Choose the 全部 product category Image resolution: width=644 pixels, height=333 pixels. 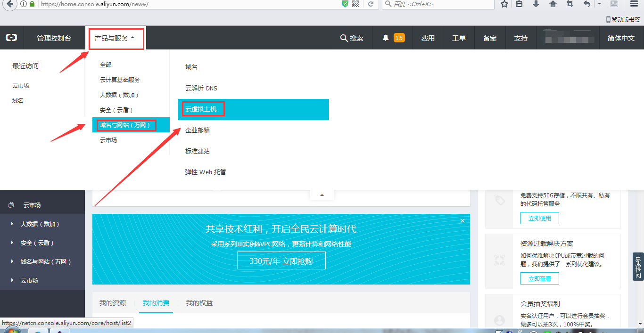click(x=106, y=65)
